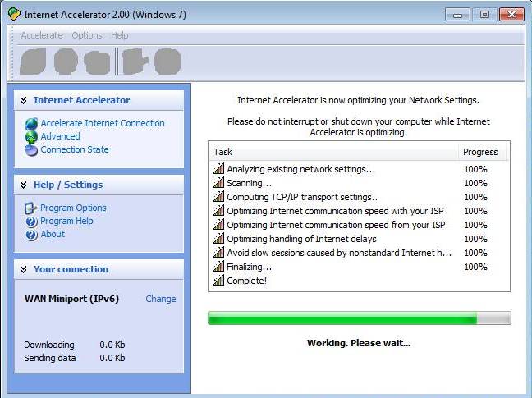Select the Help / Settings section title

pyautogui.click(x=68, y=185)
